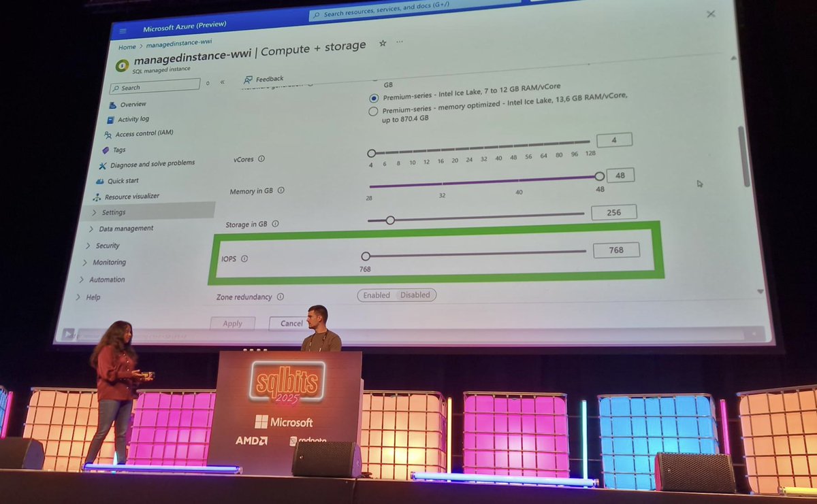Click the vertical scrollbar thumb
The height and width of the screenshot is (504, 817).
[x=743, y=156]
